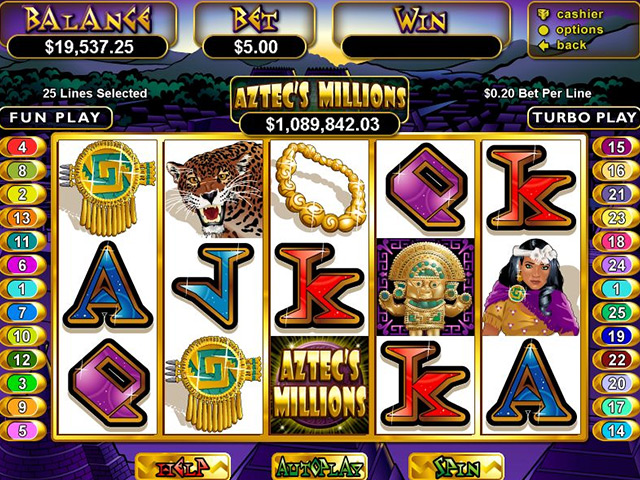Select payline 14 oval on the right
The width and height of the screenshot is (640, 480).
616,430
